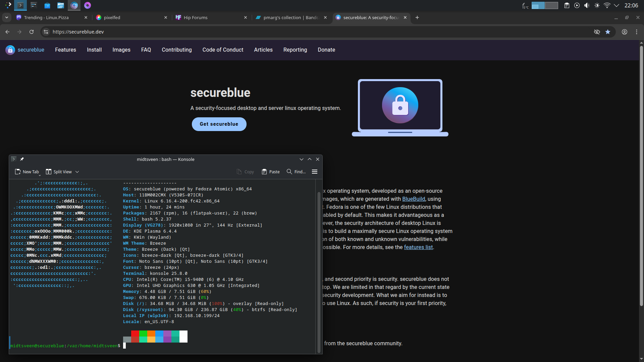Click Paste in Konsole toolbar
This screenshot has width=644, height=362.
(271, 172)
